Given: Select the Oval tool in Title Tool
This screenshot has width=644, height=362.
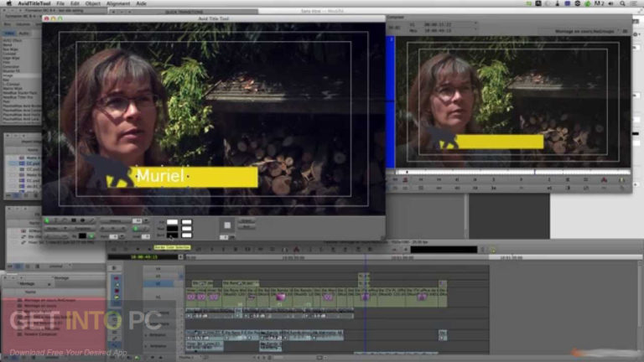Looking at the screenshot, I should pyautogui.click(x=82, y=221).
